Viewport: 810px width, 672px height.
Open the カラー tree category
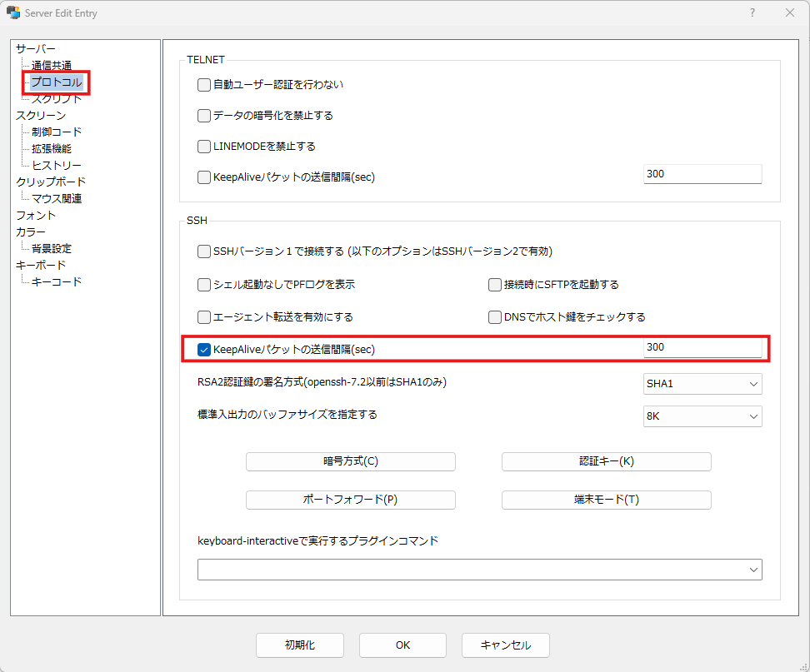(31, 231)
